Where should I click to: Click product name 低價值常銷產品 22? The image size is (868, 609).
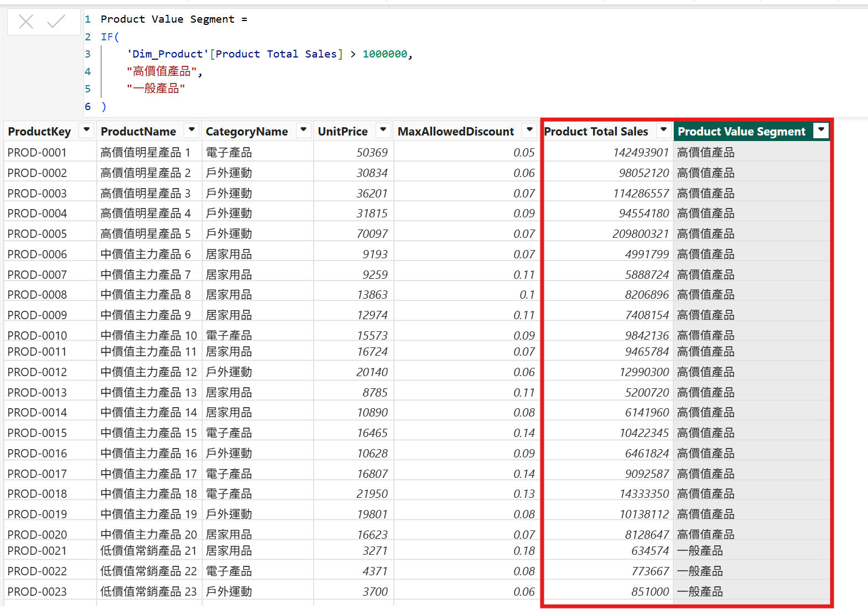click(x=148, y=571)
